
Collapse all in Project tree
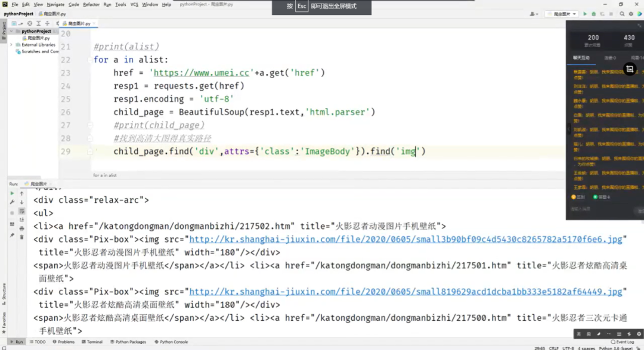tap(47, 23)
